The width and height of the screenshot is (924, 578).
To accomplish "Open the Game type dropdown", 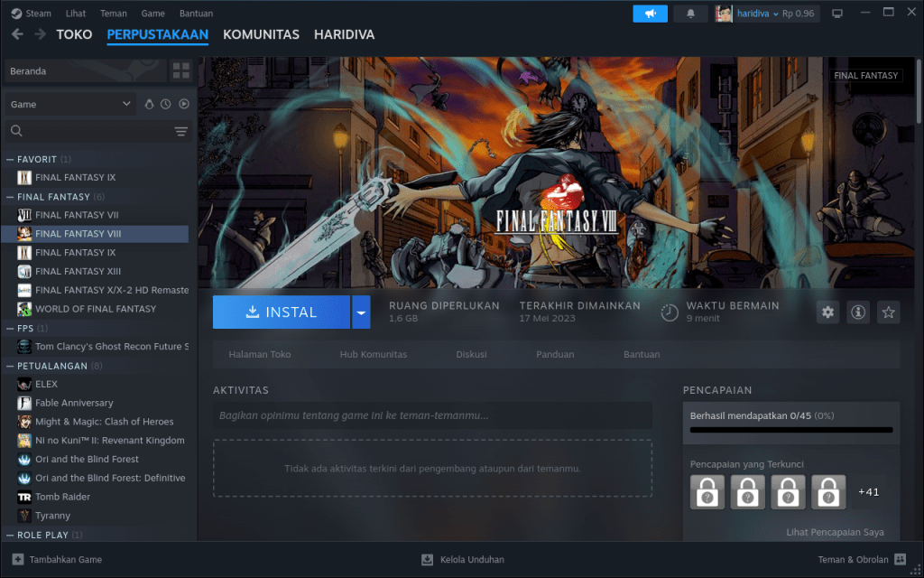I will click(x=69, y=104).
